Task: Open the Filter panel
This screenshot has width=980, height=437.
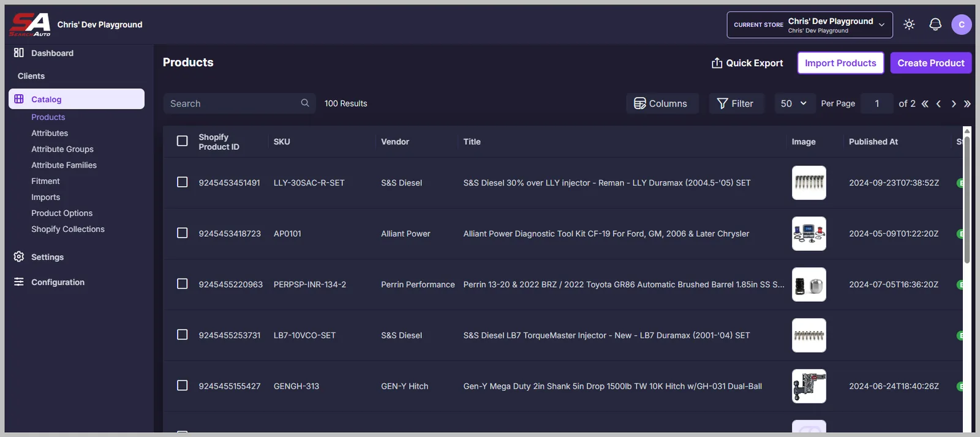Action: [736, 103]
